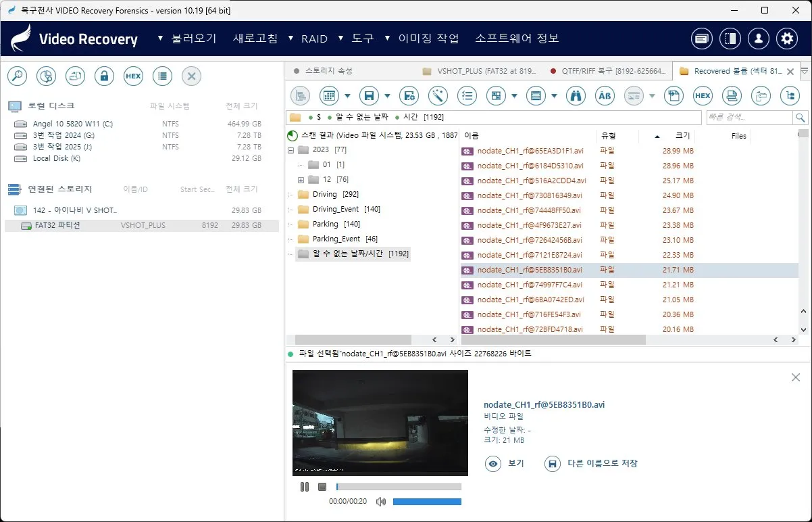This screenshot has height=522, width=812.
Task: Click the video playback progress bar
Action: coord(399,487)
